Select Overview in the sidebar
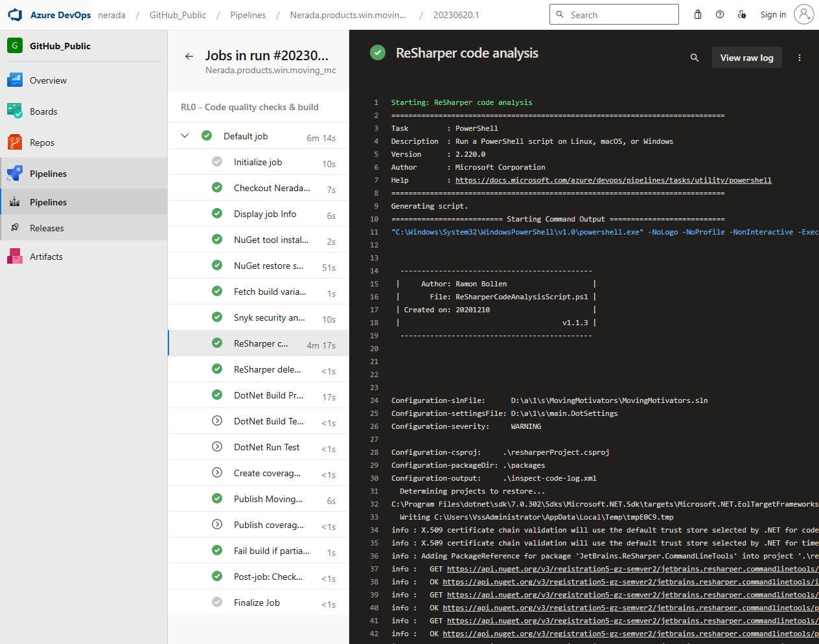The image size is (819, 644). point(48,80)
